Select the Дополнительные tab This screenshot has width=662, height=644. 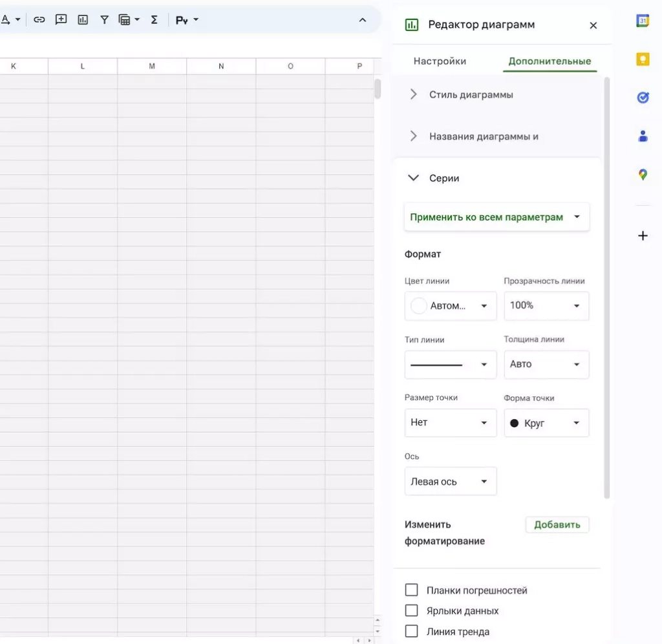point(550,61)
